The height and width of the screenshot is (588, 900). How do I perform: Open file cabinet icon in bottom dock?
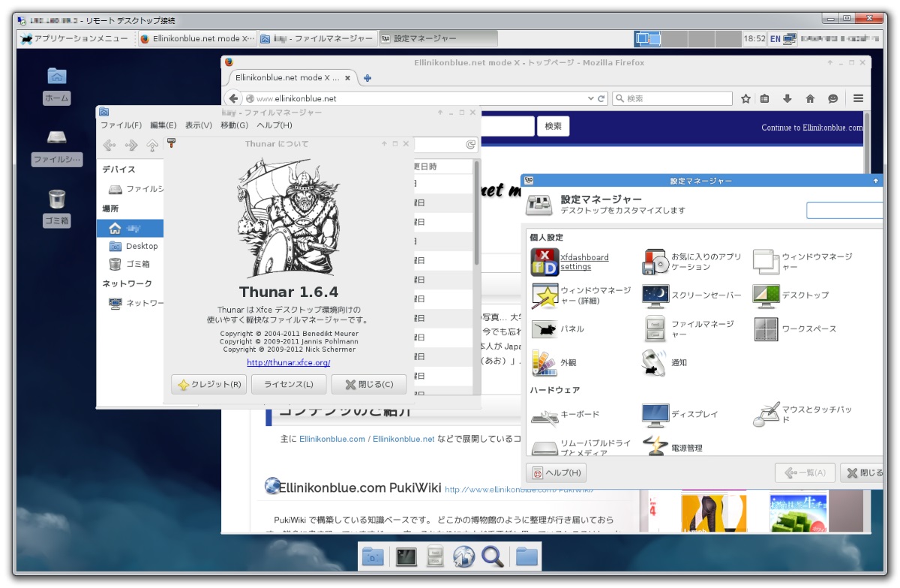point(435,556)
